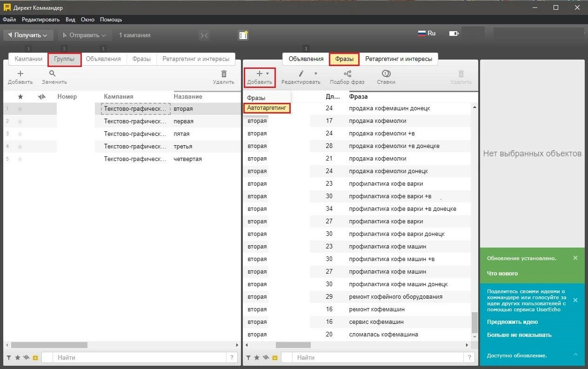588x369 pixels.
Task: Sort groups by Номер column header
Action: coord(67,96)
